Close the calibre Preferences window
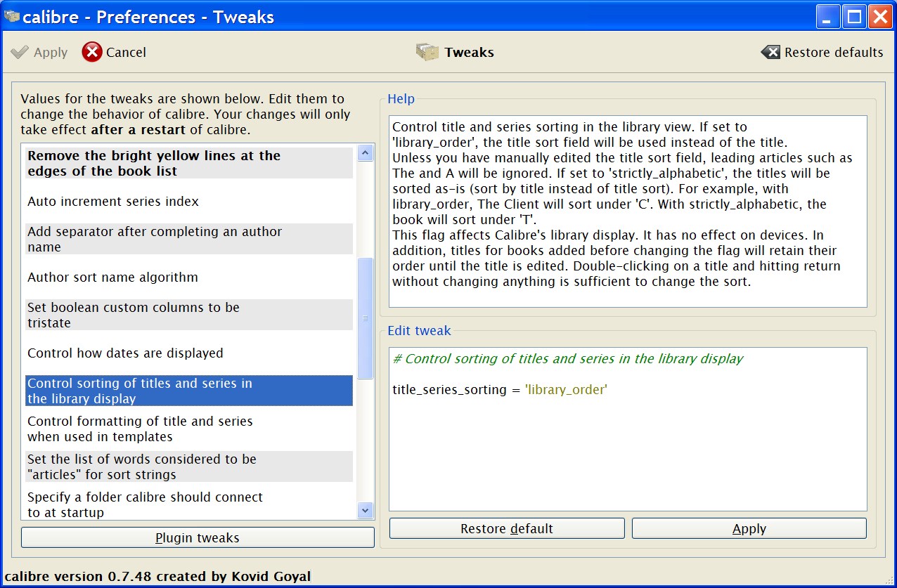The width and height of the screenshot is (897, 588). (x=879, y=17)
